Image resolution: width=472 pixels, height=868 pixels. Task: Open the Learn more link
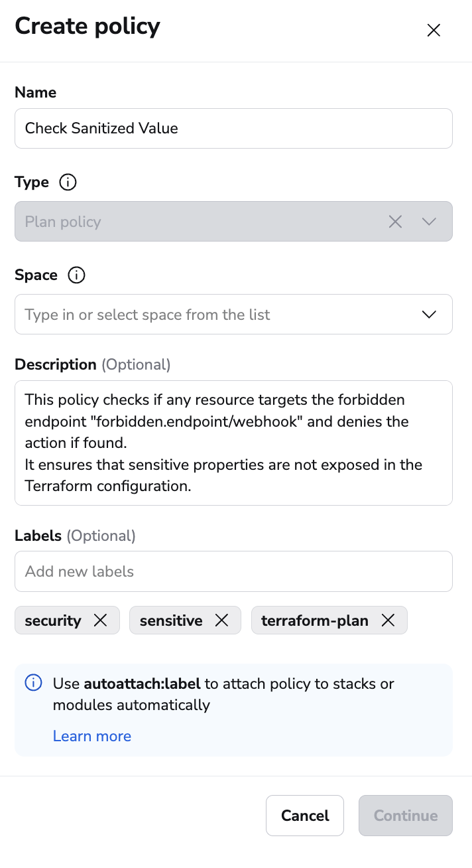click(92, 736)
